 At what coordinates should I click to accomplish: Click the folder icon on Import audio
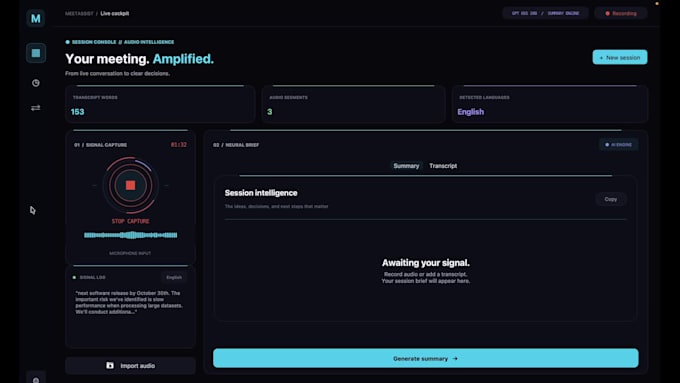tap(110, 366)
